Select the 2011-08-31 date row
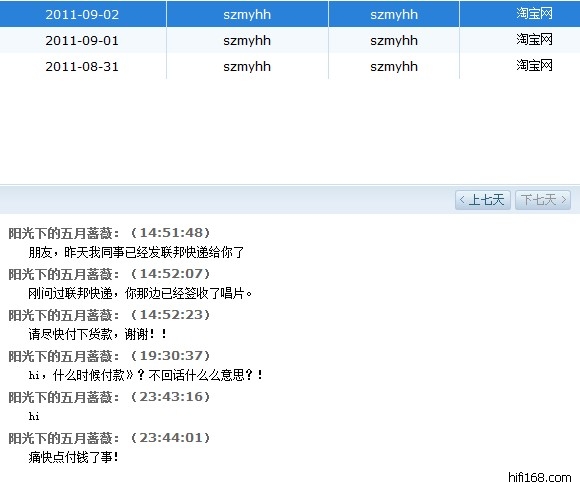Viewport: 580px width, 491px height. [x=290, y=66]
